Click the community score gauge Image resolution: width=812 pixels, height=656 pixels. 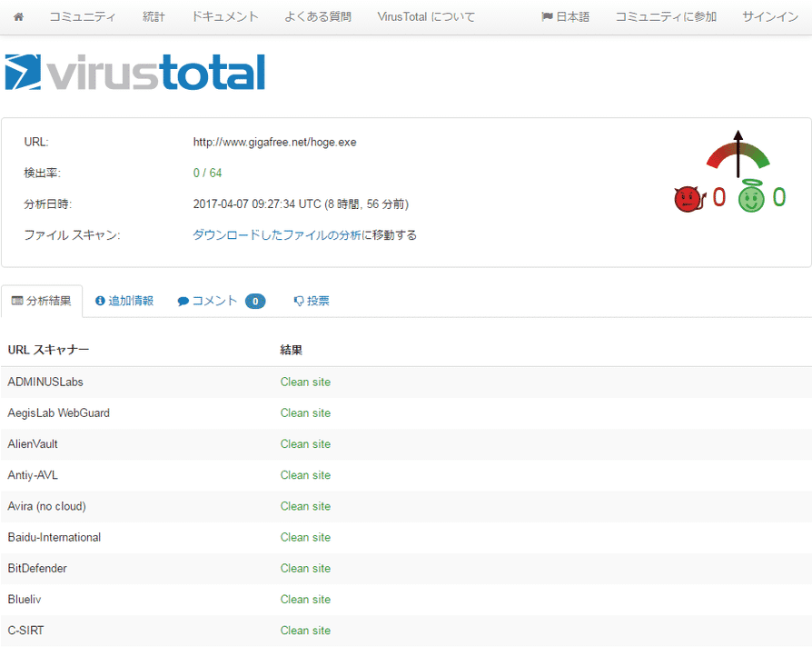pyautogui.click(x=738, y=154)
